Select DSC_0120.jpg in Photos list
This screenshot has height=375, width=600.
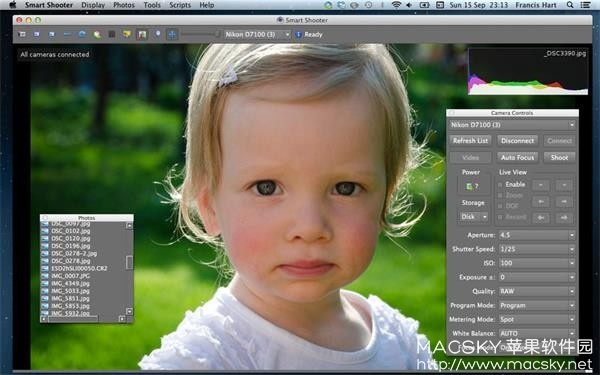click(71, 238)
